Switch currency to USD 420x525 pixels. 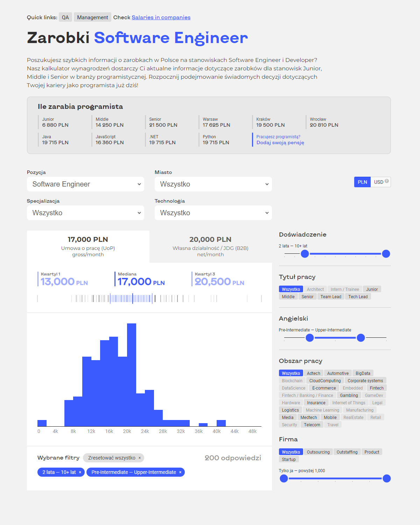point(378,182)
